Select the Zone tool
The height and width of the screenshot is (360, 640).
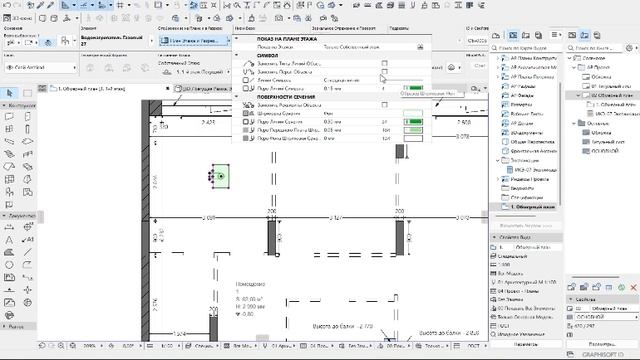(x=27, y=192)
